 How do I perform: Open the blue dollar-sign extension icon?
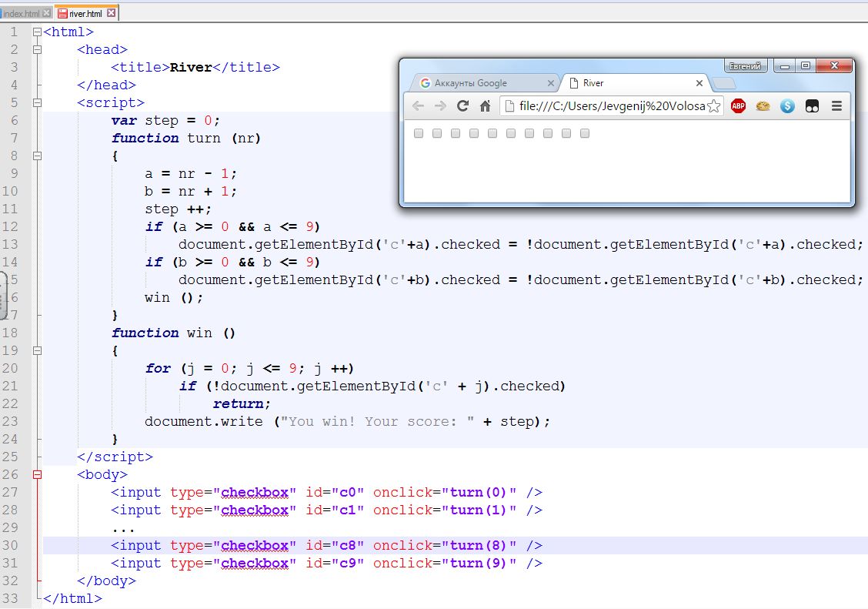(x=787, y=105)
